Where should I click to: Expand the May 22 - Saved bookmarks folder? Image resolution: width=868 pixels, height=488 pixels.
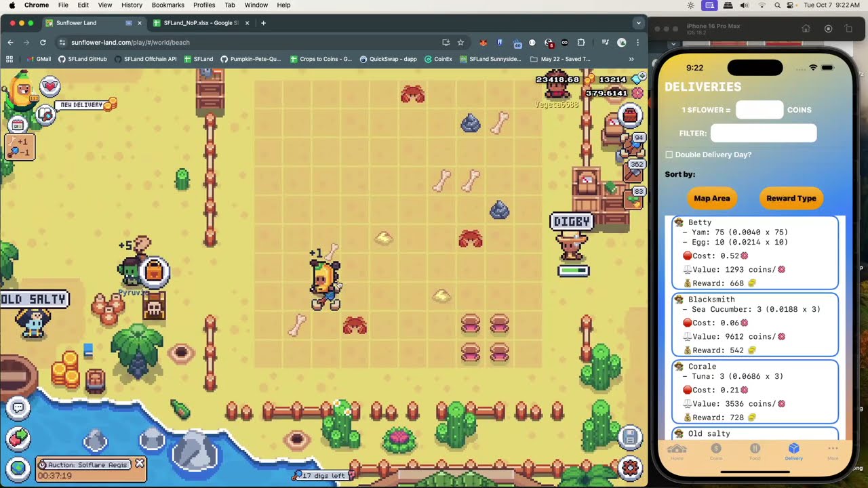[560, 59]
